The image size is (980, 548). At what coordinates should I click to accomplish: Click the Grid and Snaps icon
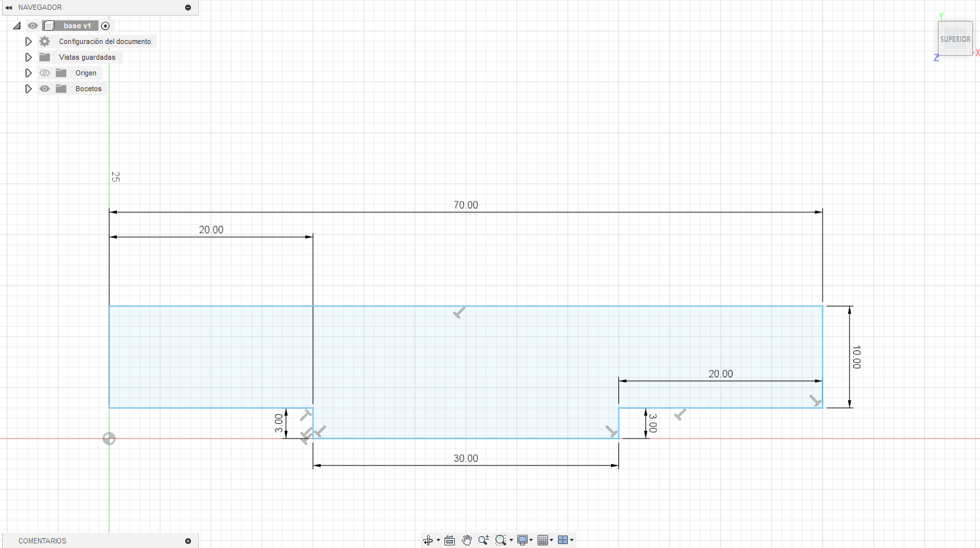pyautogui.click(x=543, y=540)
